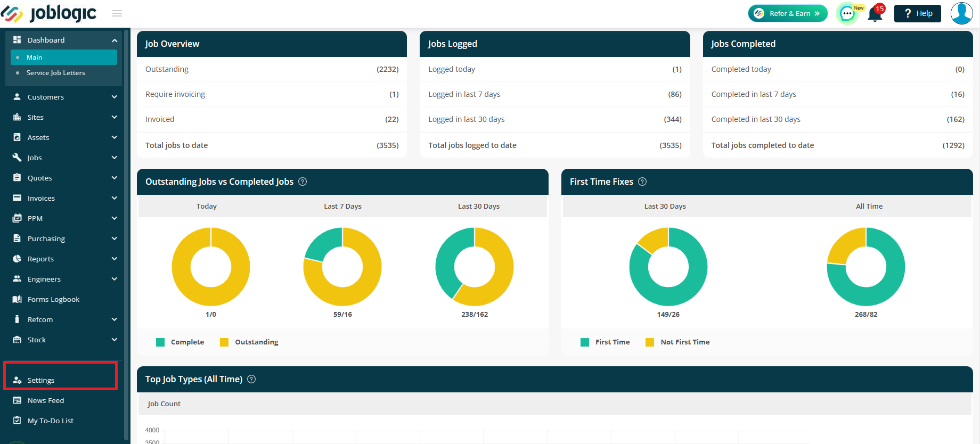
Task: Click the Last 7 Days donut chart
Action: tap(342, 267)
